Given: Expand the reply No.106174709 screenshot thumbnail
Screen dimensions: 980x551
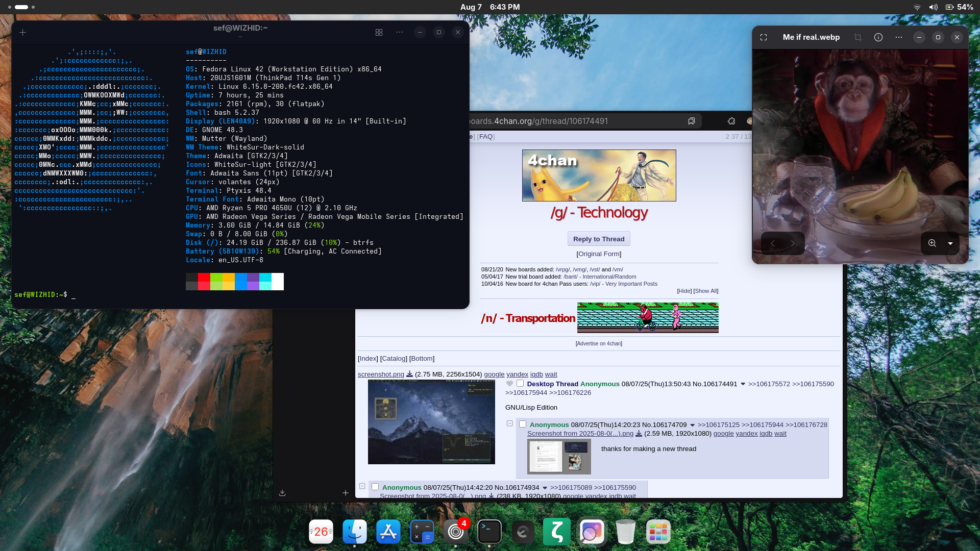Looking at the screenshot, I should (559, 457).
